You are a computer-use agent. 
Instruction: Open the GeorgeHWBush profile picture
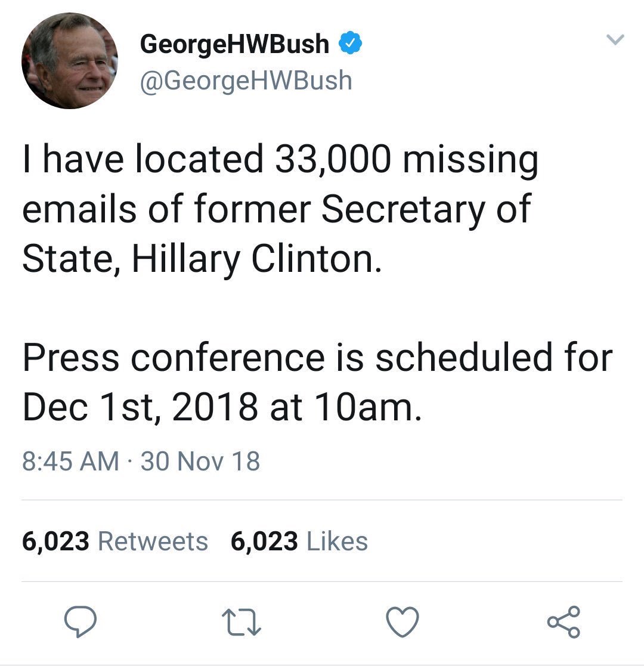[70, 61]
